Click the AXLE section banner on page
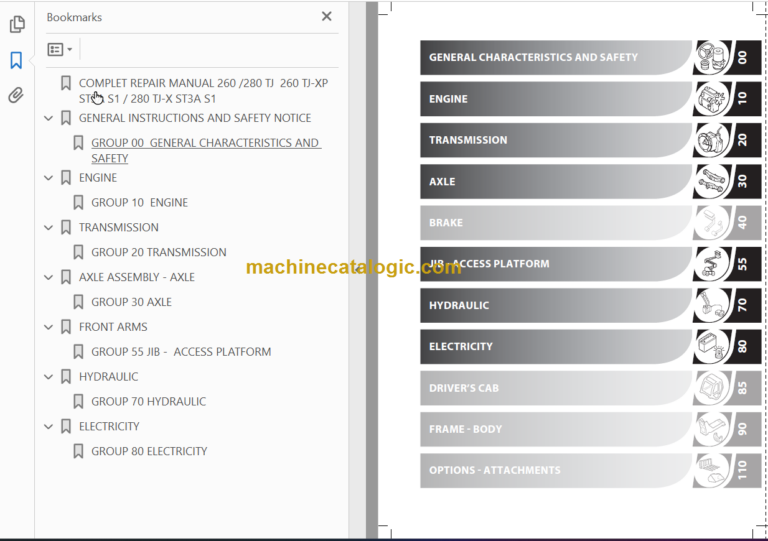Image resolution: width=768 pixels, height=541 pixels. click(556, 182)
